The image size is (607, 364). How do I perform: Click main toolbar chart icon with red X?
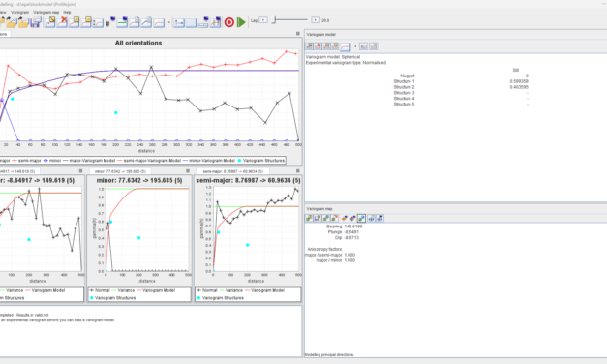[x=62, y=22]
